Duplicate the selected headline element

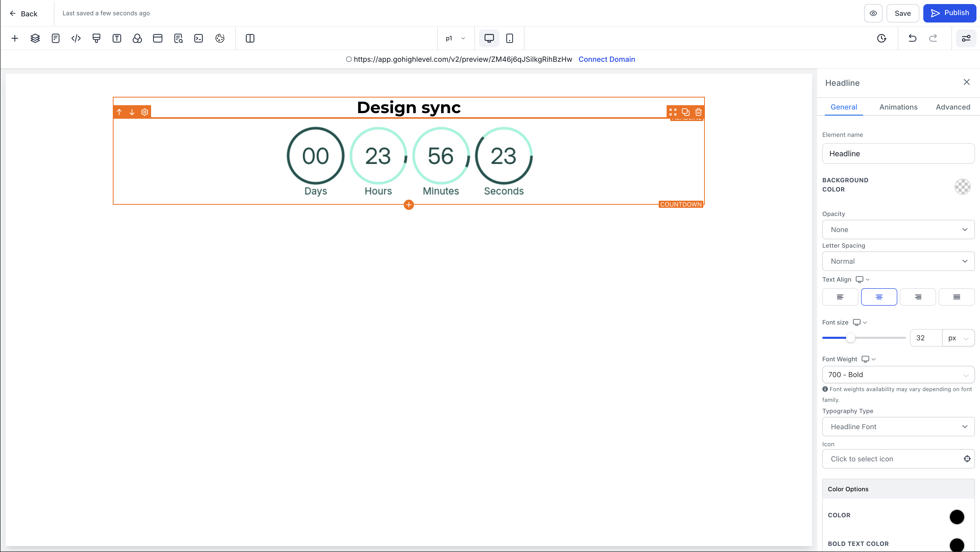[685, 112]
